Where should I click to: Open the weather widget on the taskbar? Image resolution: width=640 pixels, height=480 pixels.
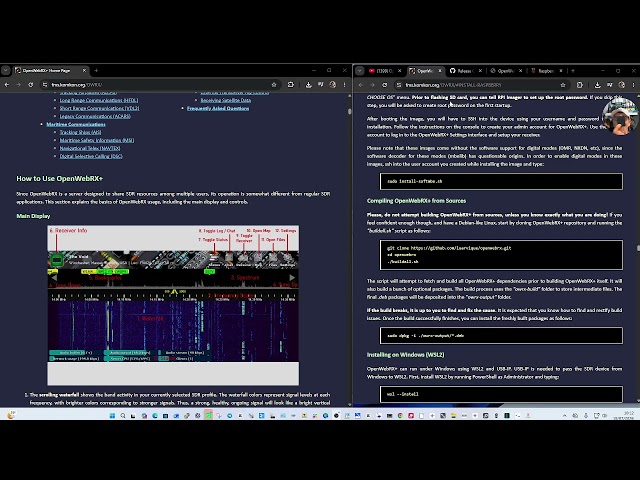click(x=11, y=416)
